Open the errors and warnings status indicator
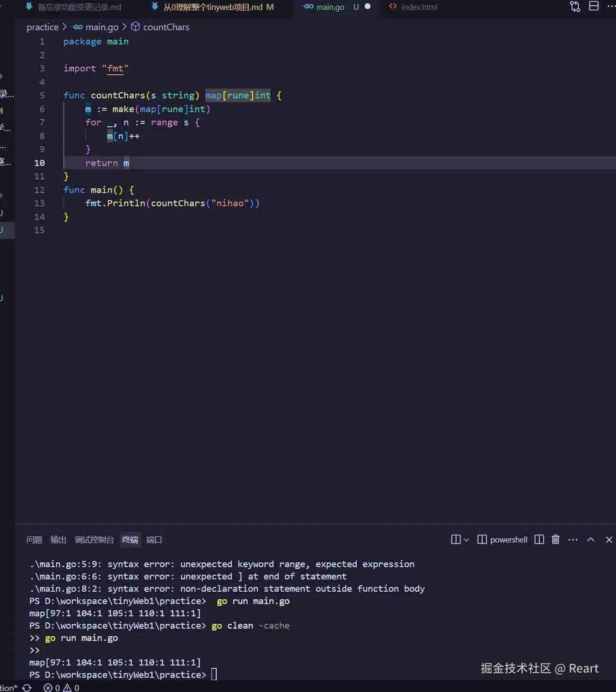 click(x=62, y=688)
